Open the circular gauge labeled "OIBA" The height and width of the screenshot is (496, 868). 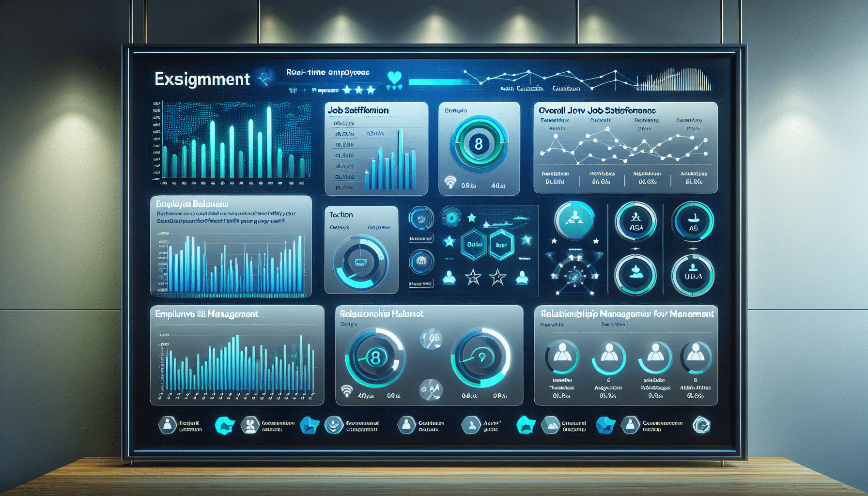click(693, 275)
